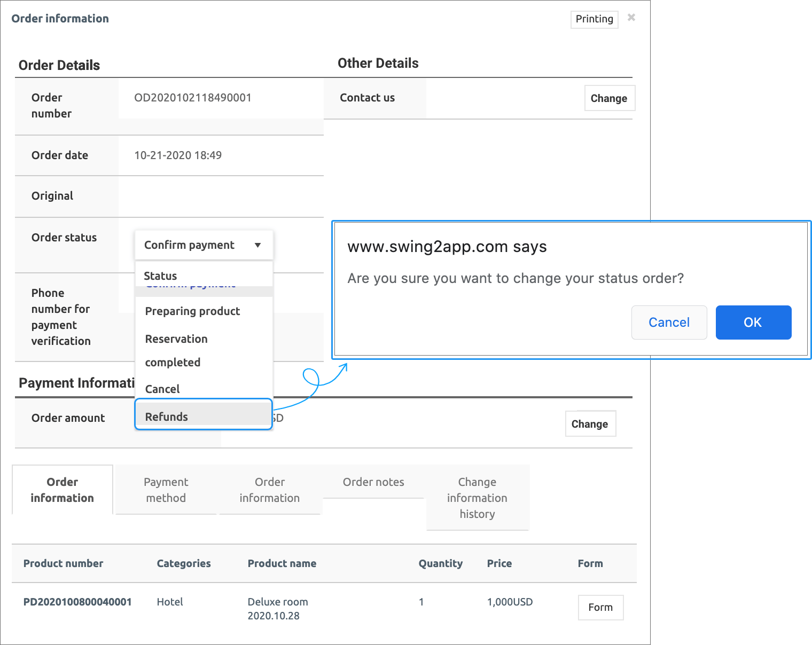Select the bold Order information tab
Image resolution: width=812 pixels, height=645 pixels.
tap(62, 490)
